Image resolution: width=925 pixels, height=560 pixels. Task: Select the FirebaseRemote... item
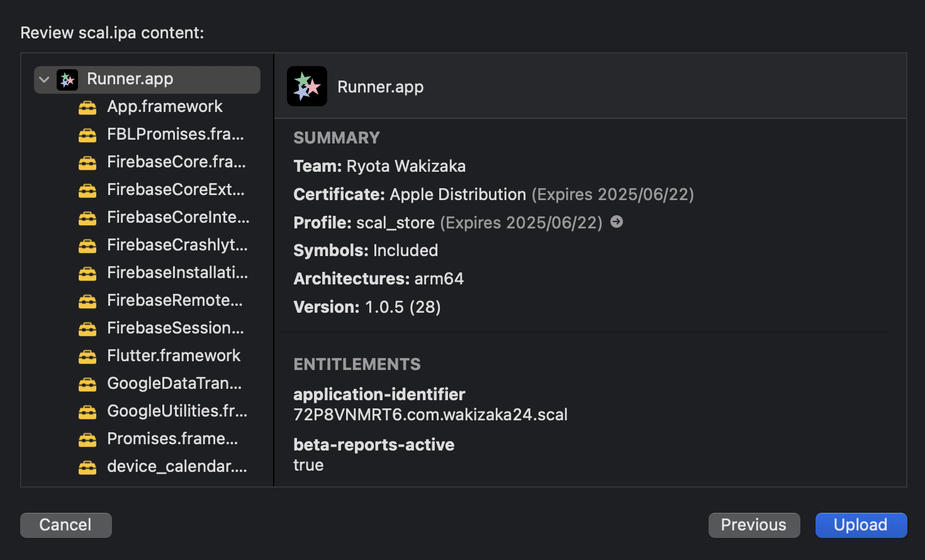tap(175, 300)
